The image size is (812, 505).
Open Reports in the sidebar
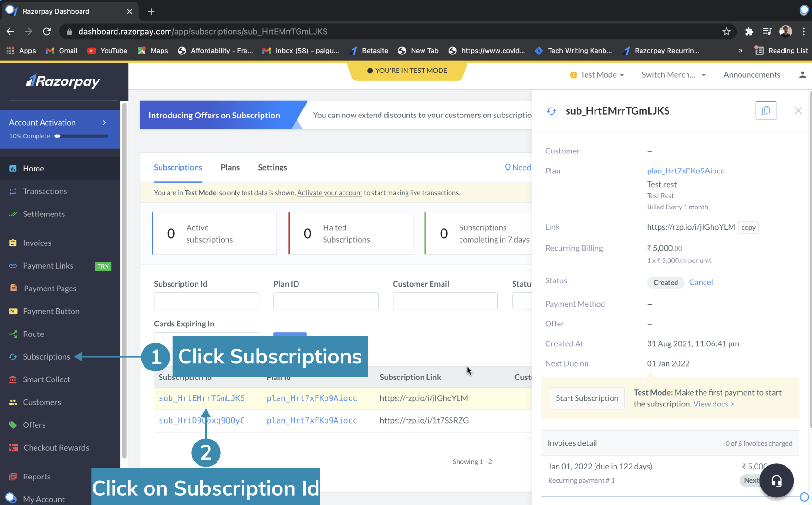pyautogui.click(x=36, y=477)
